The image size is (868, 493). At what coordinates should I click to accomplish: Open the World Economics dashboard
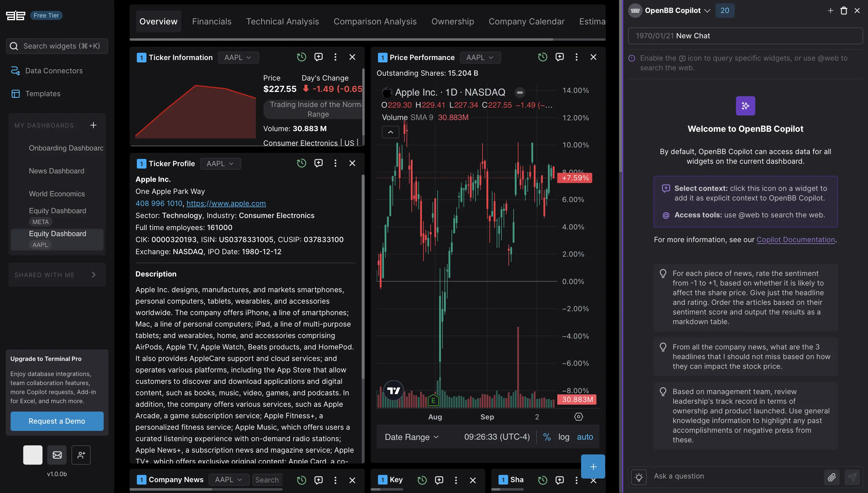(x=57, y=194)
